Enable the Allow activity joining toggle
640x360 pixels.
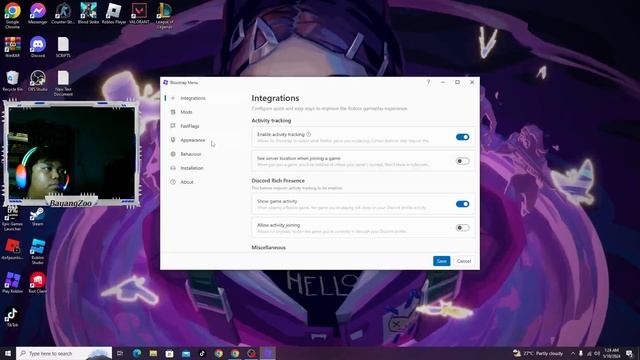(462, 228)
